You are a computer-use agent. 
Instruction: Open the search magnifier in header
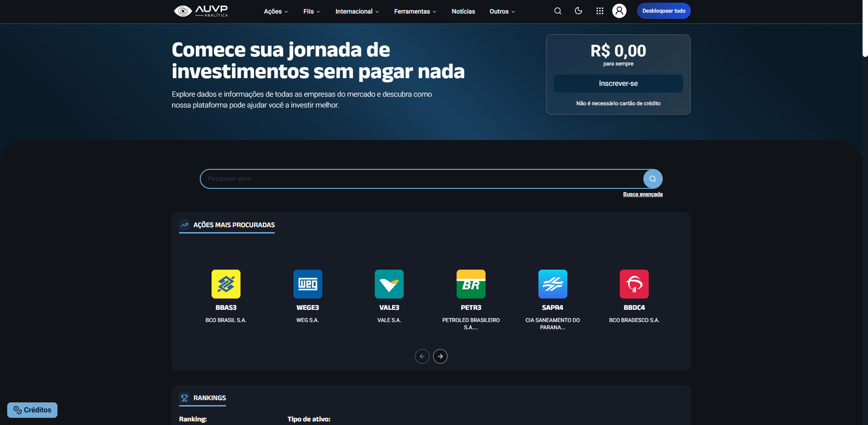[x=558, y=11]
